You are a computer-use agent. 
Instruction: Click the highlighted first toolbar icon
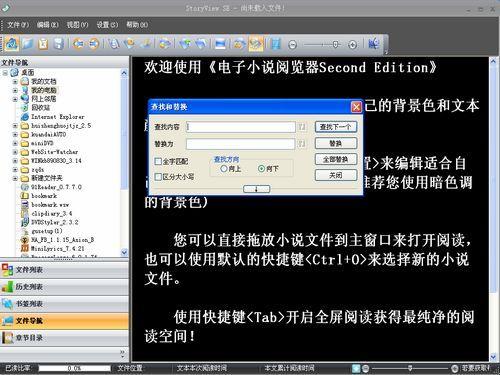(x=11, y=43)
